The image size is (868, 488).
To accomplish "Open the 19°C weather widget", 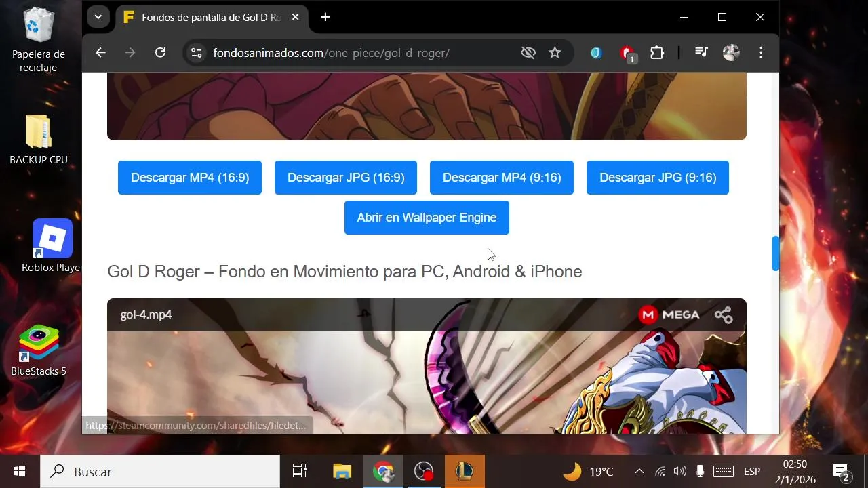I will (x=588, y=472).
